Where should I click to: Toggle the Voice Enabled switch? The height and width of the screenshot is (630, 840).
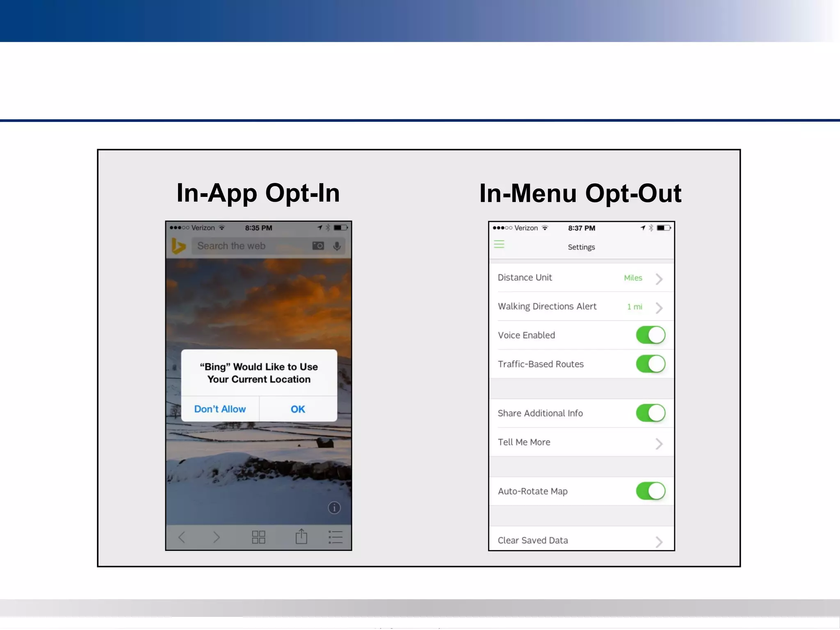coord(651,335)
